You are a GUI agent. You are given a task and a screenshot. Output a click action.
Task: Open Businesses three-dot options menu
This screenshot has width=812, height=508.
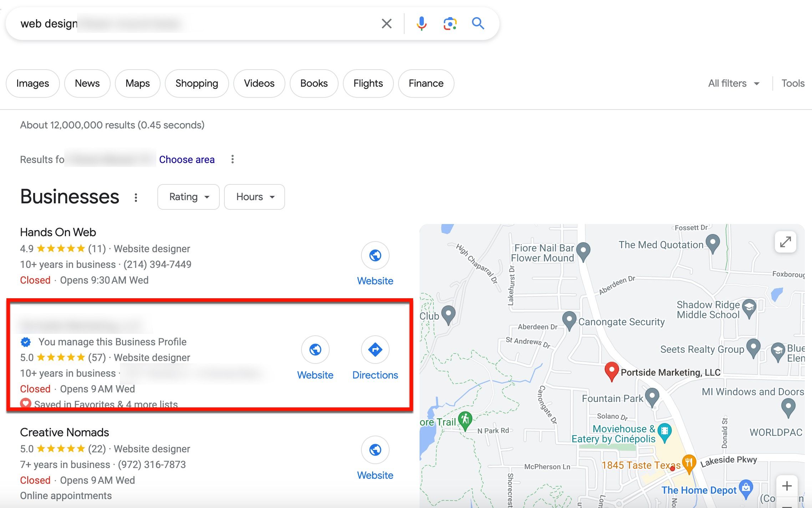136,197
